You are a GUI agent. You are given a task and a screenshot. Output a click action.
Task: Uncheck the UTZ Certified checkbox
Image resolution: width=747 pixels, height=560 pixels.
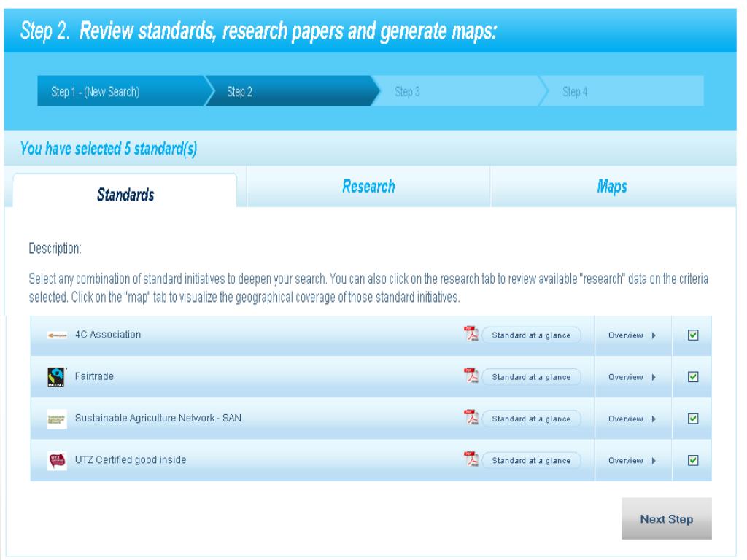pos(693,461)
